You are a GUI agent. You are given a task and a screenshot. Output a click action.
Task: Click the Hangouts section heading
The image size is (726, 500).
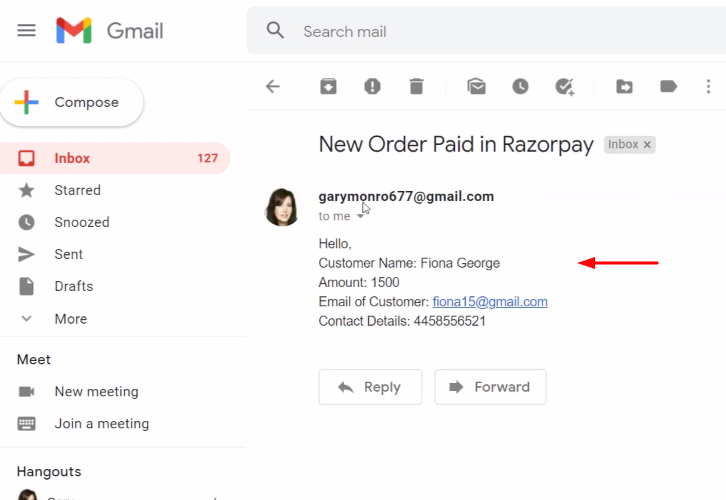(x=49, y=472)
